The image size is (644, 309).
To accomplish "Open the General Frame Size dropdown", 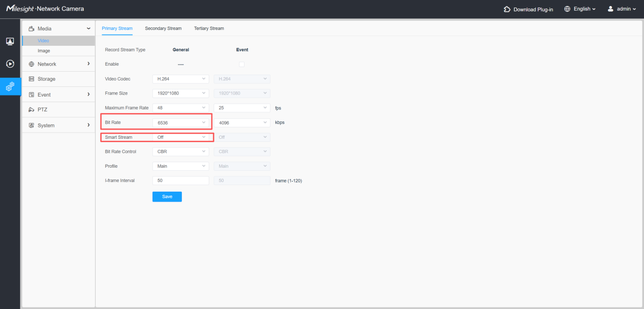I will pos(181,94).
